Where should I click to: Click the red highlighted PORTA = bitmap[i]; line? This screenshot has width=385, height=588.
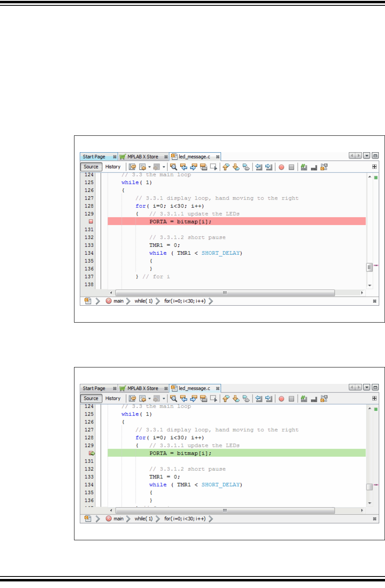[x=237, y=222]
